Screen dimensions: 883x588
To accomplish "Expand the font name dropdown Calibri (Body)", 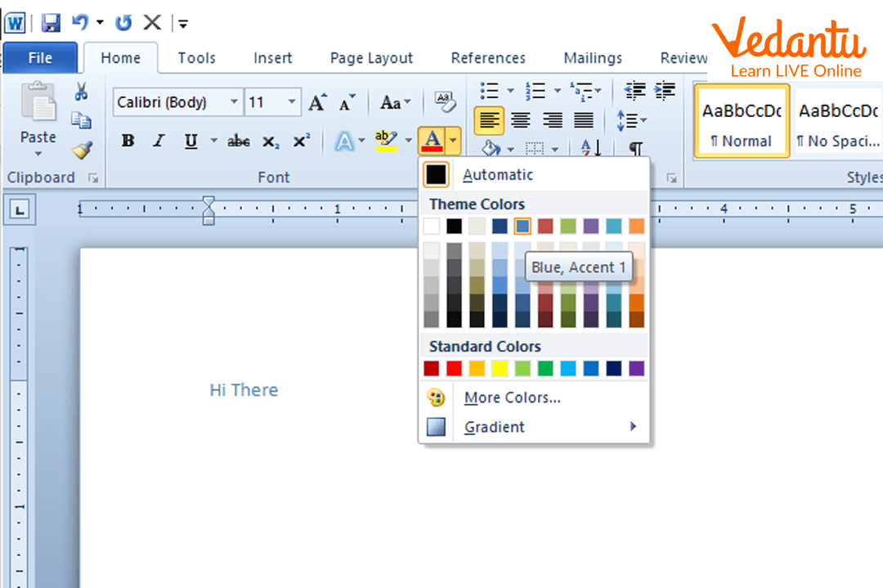I will 234,102.
